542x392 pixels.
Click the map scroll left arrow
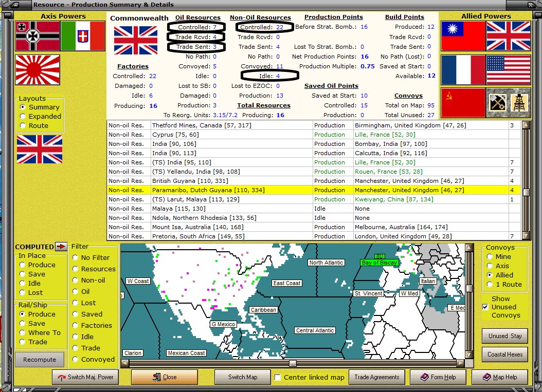point(125,363)
